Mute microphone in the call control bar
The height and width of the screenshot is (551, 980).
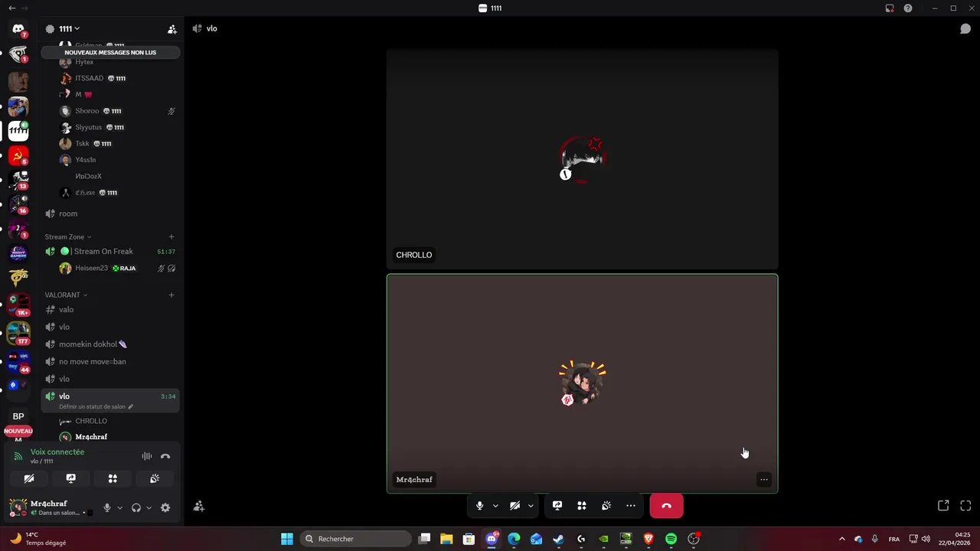pos(479,506)
